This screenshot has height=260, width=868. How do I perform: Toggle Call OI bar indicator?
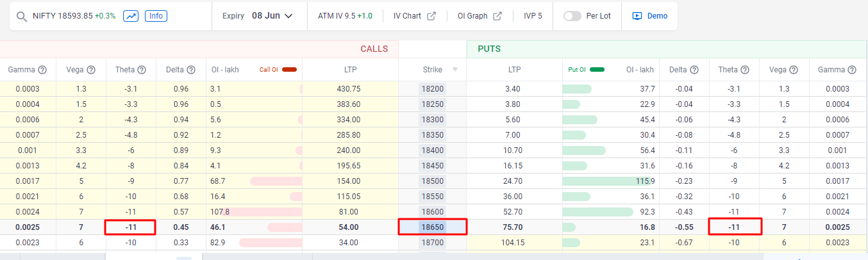click(x=288, y=70)
